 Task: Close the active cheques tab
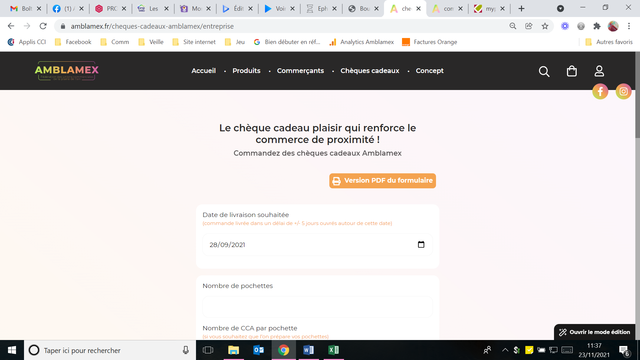[x=418, y=9]
